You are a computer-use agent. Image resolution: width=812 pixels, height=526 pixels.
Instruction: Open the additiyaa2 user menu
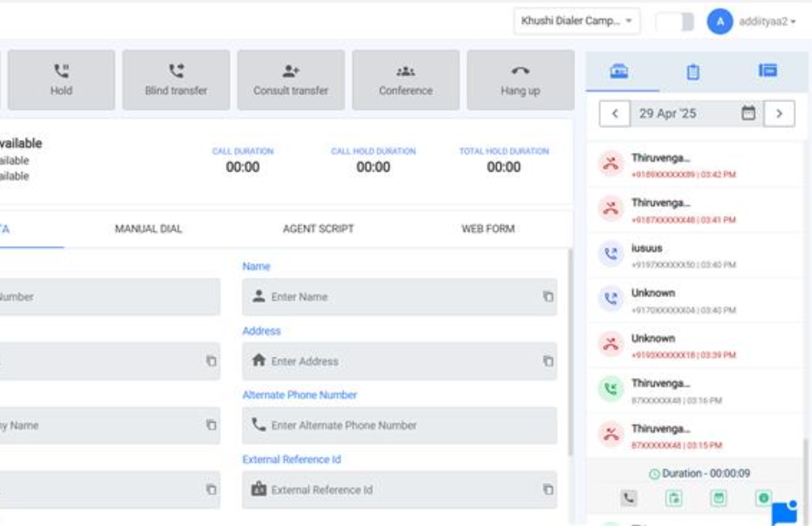[x=768, y=22]
